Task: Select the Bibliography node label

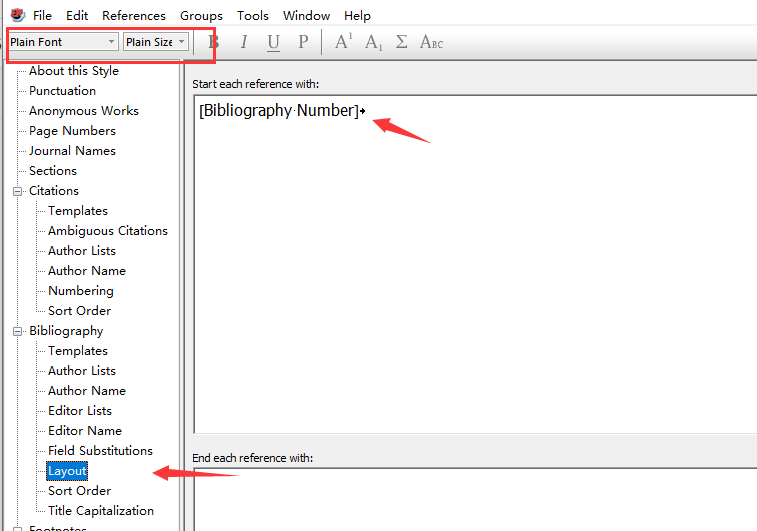Action: click(66, 331)
